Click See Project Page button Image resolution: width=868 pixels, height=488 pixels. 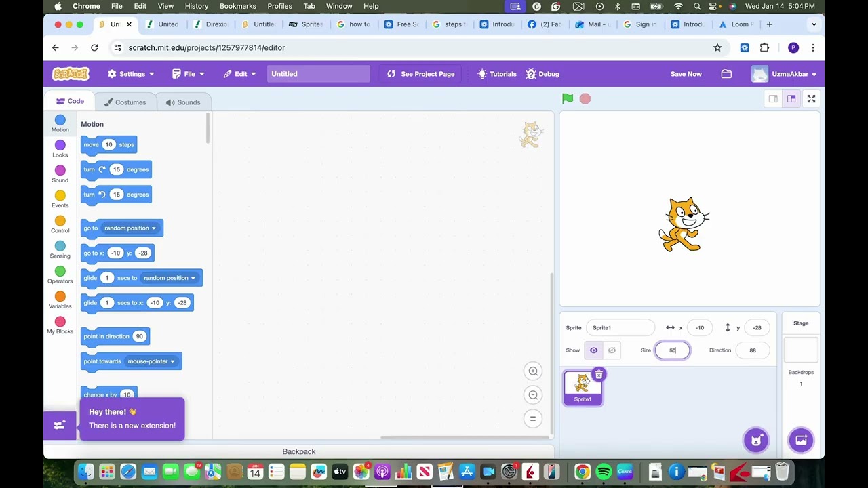click(421, 74)
